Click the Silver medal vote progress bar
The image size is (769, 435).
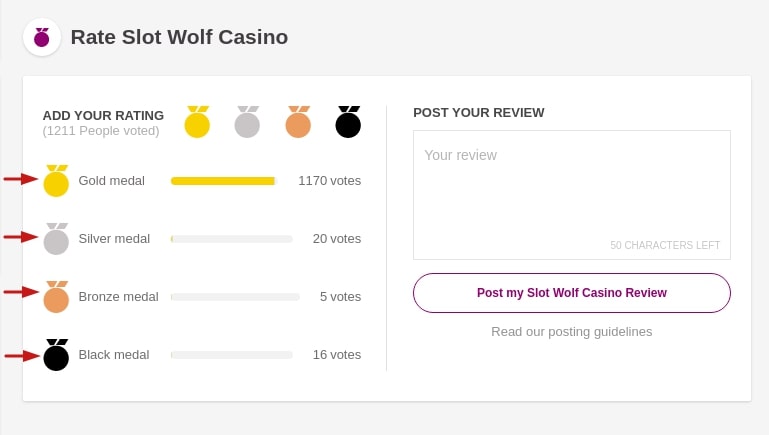[x=231, y=239]
